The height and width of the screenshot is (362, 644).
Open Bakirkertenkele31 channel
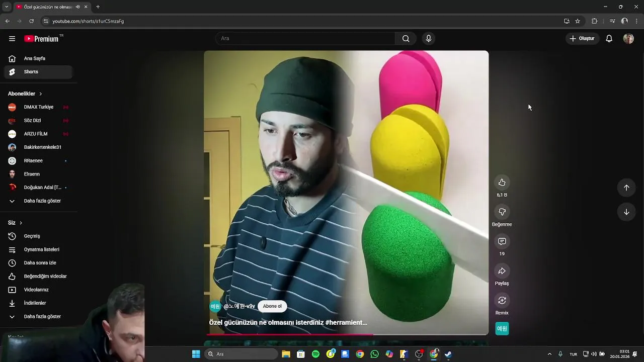pyautogui.click(x=38, y=147)
